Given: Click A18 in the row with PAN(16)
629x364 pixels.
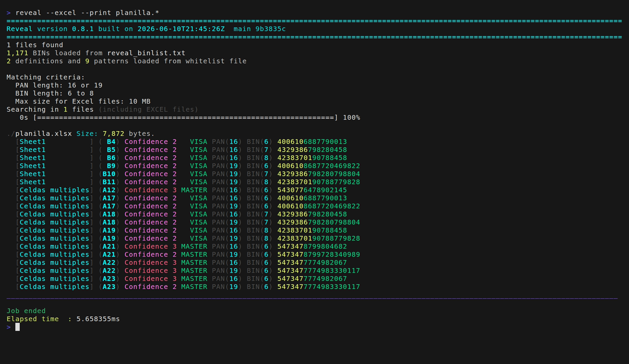Looking at the screenshot, I should point(109,214).
